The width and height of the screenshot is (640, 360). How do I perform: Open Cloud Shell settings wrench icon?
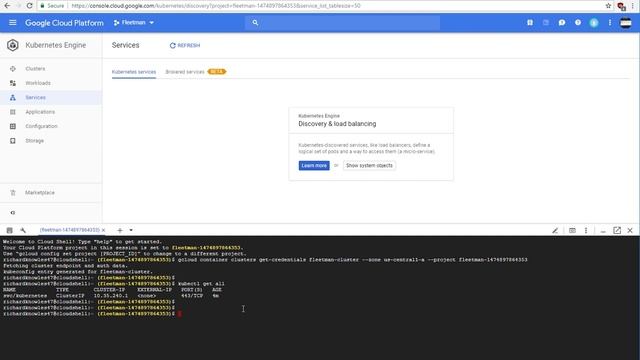[23, 230]
